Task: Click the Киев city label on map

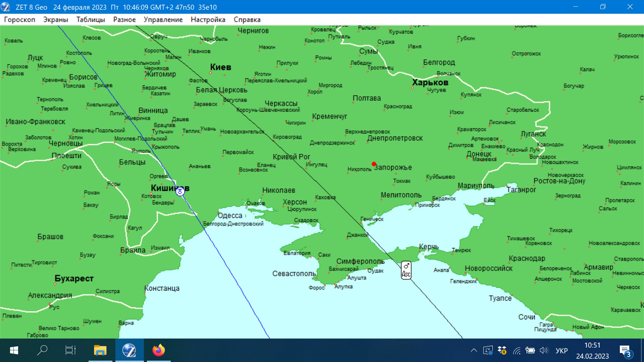Action: [220, 67]
